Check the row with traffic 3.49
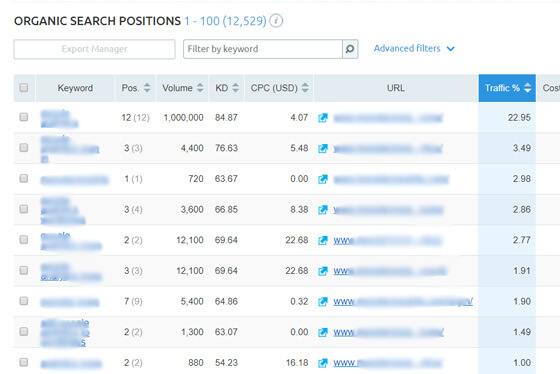This screenshot has height=374, width=560. click(x=24, y=148)
